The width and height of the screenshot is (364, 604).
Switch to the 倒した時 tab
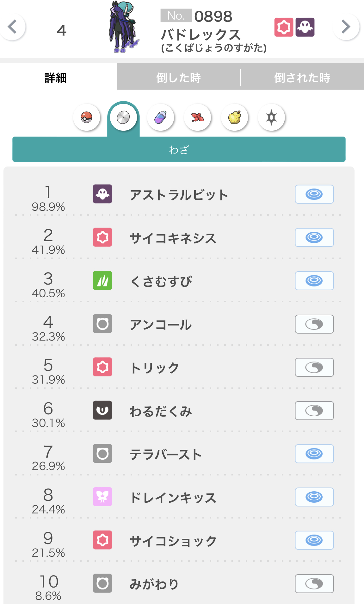pyautogui.click(x=179, y=78)
